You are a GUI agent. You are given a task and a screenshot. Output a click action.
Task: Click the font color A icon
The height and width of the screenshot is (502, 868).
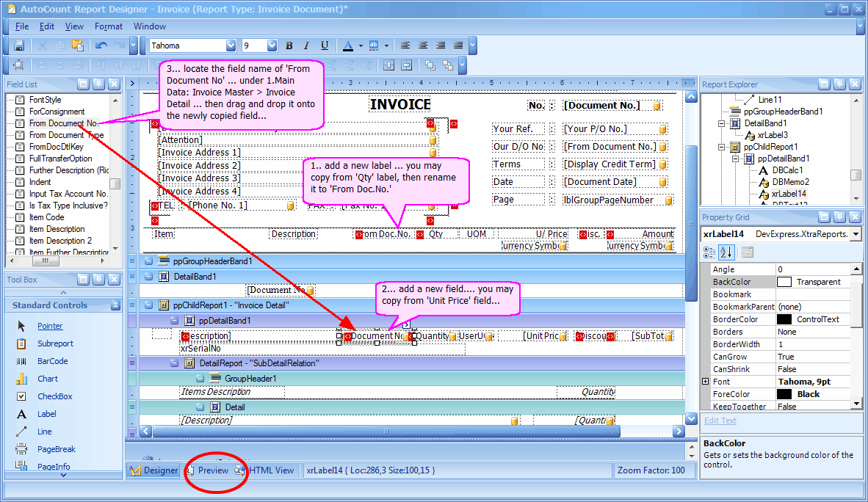pyautogui.click(x=347, y=46)
